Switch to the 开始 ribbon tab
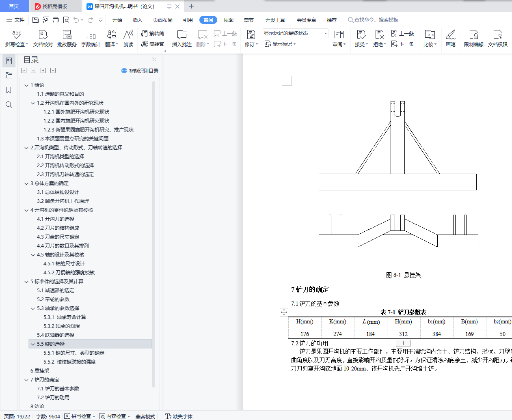Image resolution: width=512 pixels, height=420 pixels. click(117, 20)
